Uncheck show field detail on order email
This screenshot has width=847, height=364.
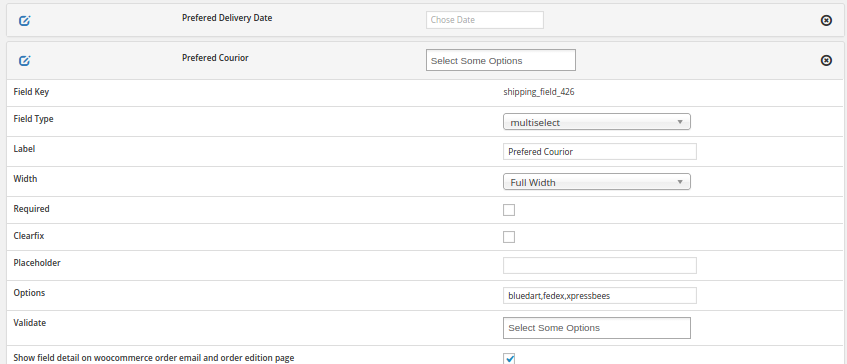pos(509,359)
